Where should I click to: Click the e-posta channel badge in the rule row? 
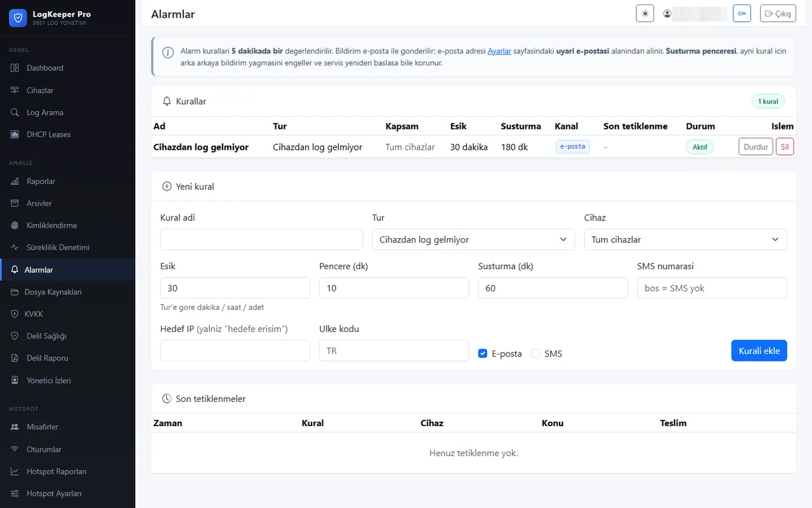(x=572, y=147)
